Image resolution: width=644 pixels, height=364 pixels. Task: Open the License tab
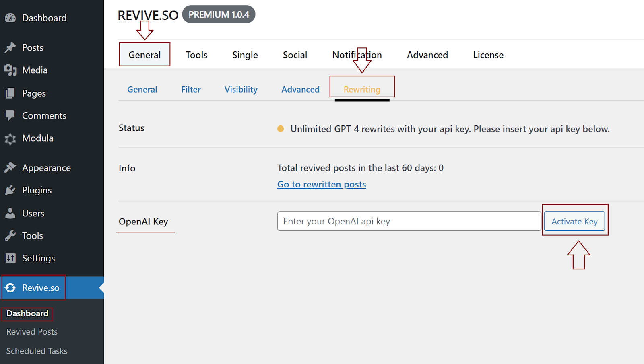488,55
